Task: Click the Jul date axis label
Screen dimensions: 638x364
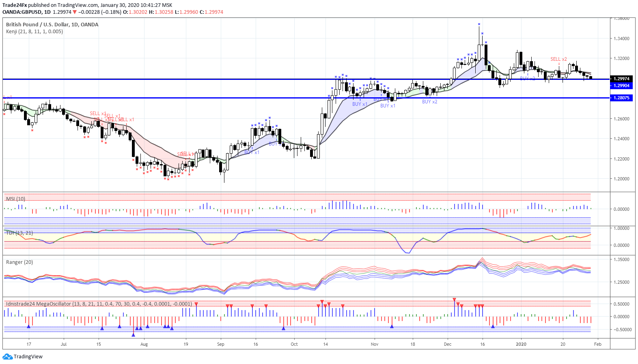Action: click(64, 344)
